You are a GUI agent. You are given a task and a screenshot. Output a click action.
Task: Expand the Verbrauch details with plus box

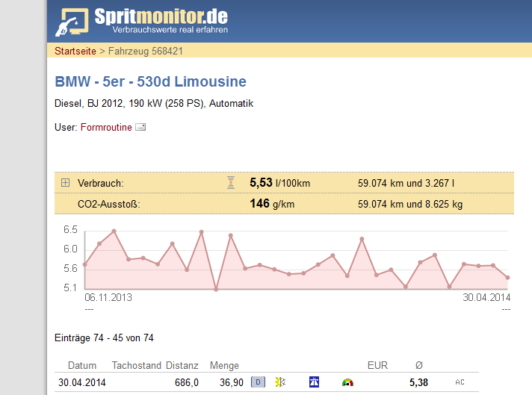[65, 183]
